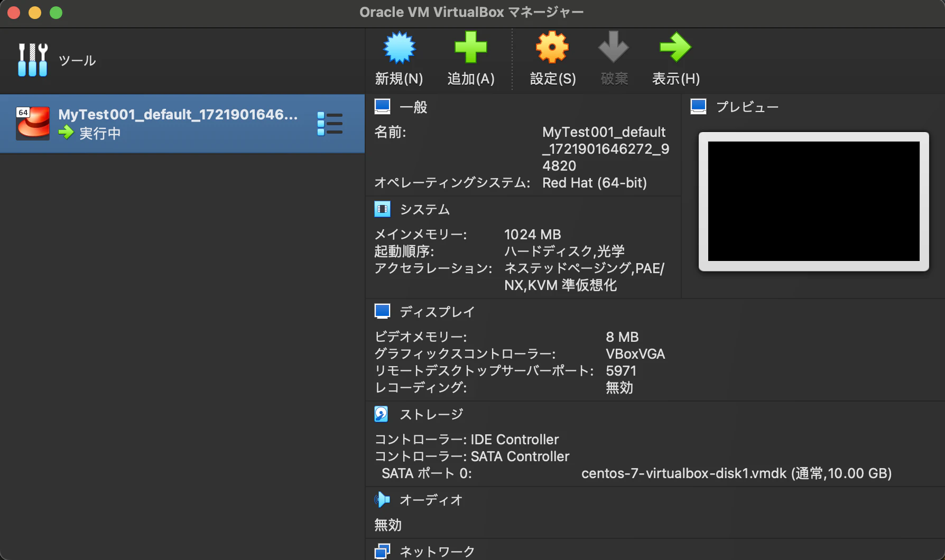The width and height of the screenshot is (945, 560).
Task: Click the green macOS zoom button
Action: [56, 13]
